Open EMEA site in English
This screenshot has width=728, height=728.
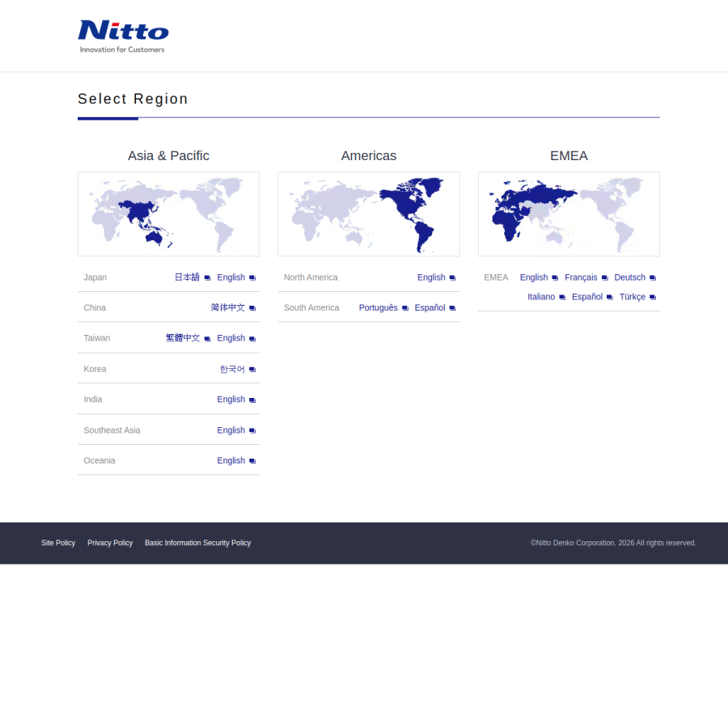coord(534,277)
